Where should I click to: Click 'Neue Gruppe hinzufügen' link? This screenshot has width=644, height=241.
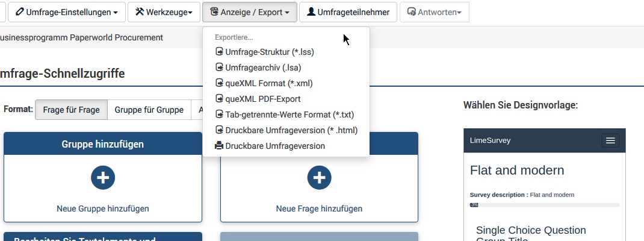tap(103, 208)
